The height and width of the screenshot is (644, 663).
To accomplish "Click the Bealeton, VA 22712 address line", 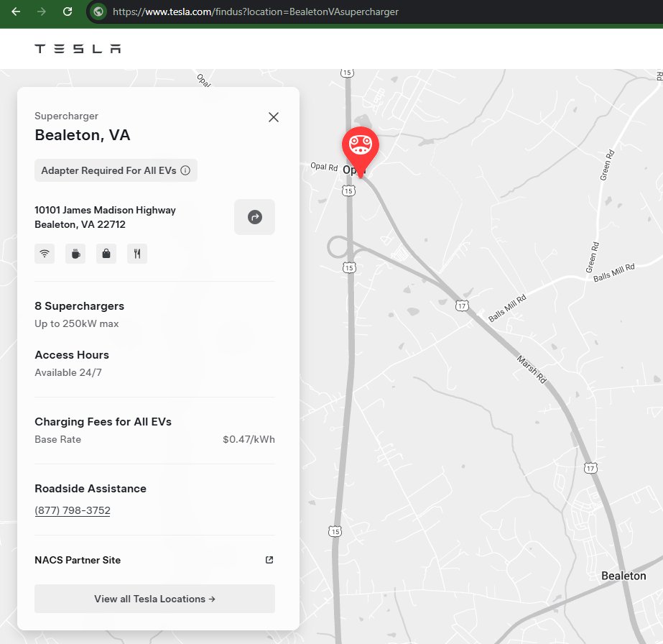I will pos(80,224).
